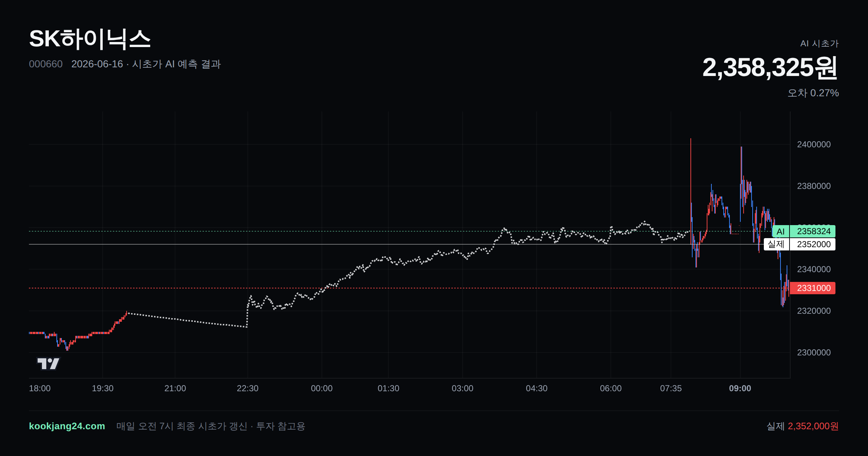Click the 21:00 time axis label

tap(175, 388)
